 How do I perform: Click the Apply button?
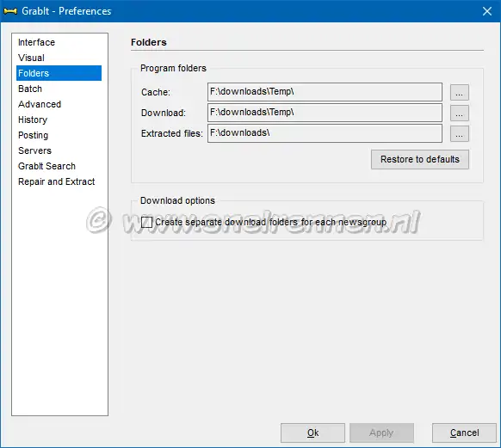(381, 433)
